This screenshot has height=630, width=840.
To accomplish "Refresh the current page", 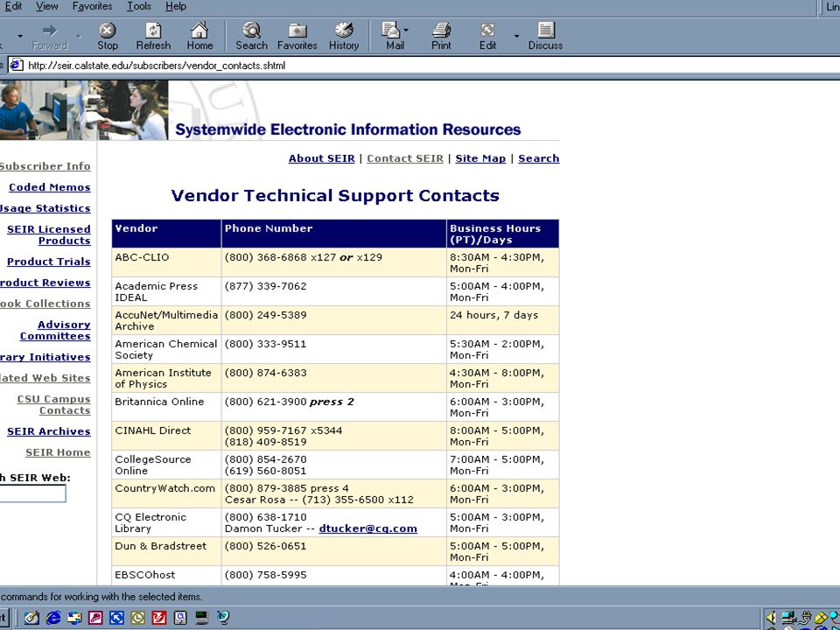I will [x=153, y=37].
